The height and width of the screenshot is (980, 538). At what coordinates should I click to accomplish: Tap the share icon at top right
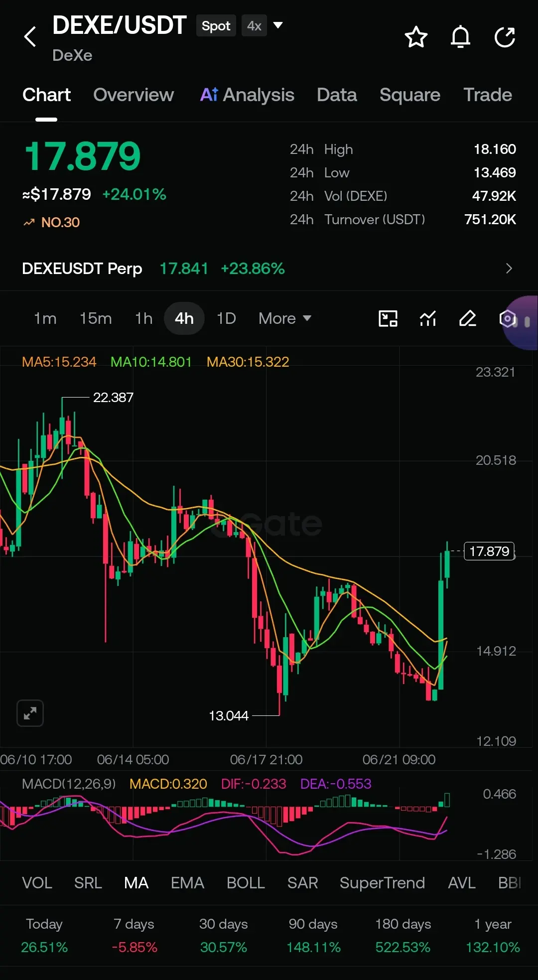click(x=505, y=37)
